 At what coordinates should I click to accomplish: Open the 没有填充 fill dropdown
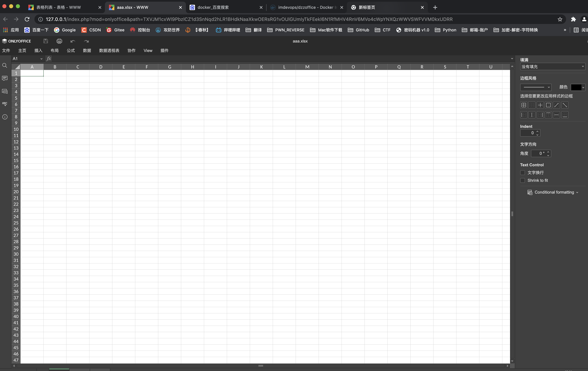point(553,66)
